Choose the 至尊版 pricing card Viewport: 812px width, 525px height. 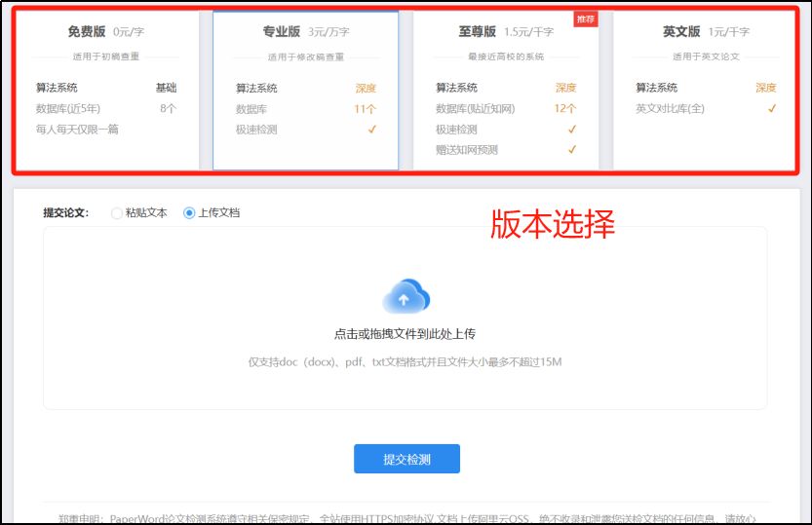(506, 90)
